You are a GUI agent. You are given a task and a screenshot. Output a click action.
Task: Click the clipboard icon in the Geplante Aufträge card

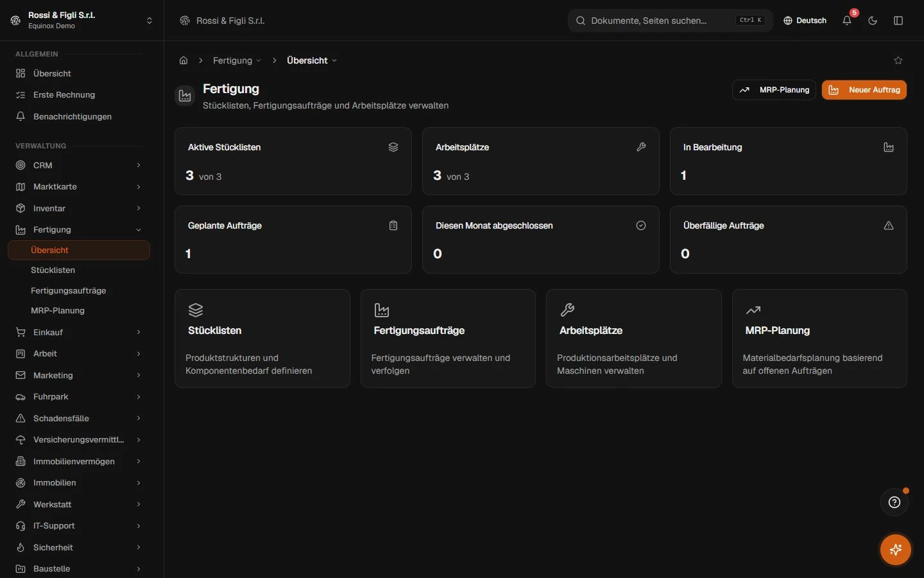[393, 225]
